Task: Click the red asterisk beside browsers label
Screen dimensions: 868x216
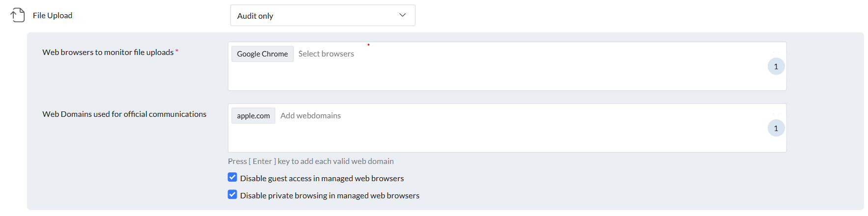Action: (177, 51)
